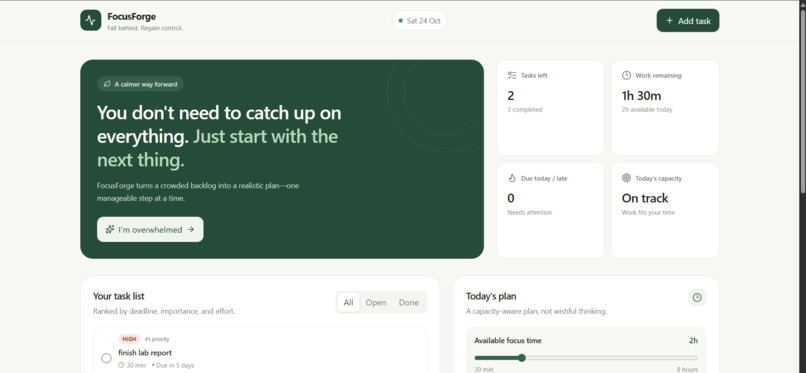
Task: Click the #1 priority label
Action: point(157,339)
